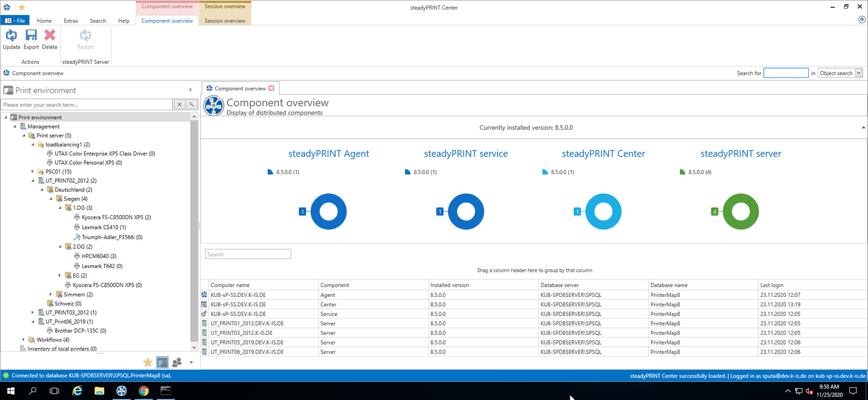Select UTAX Color Personal XPS (0)
The width and height of the screenshot is (868, 400).
tap(88, 163)
